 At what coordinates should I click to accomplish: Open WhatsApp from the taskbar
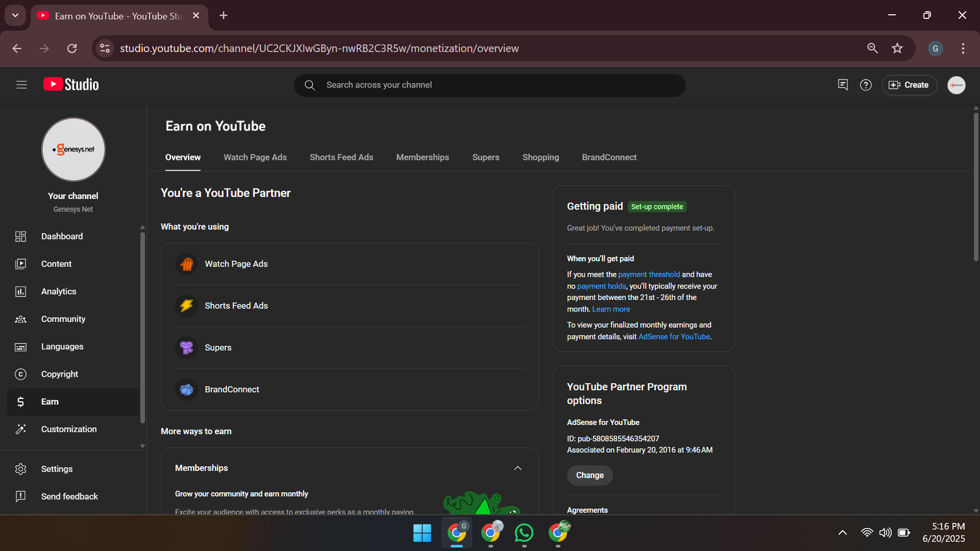(x=524, y=533)
